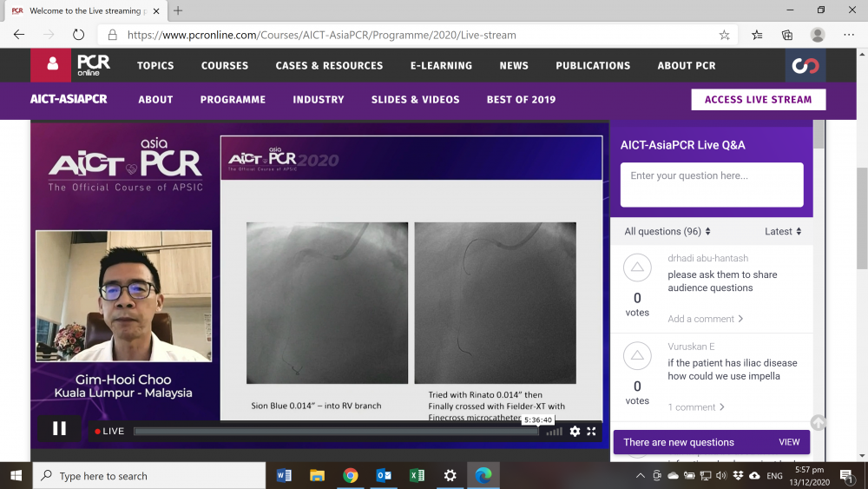
Task: Close the Live streaming tab
Action: tap(156, 11)
